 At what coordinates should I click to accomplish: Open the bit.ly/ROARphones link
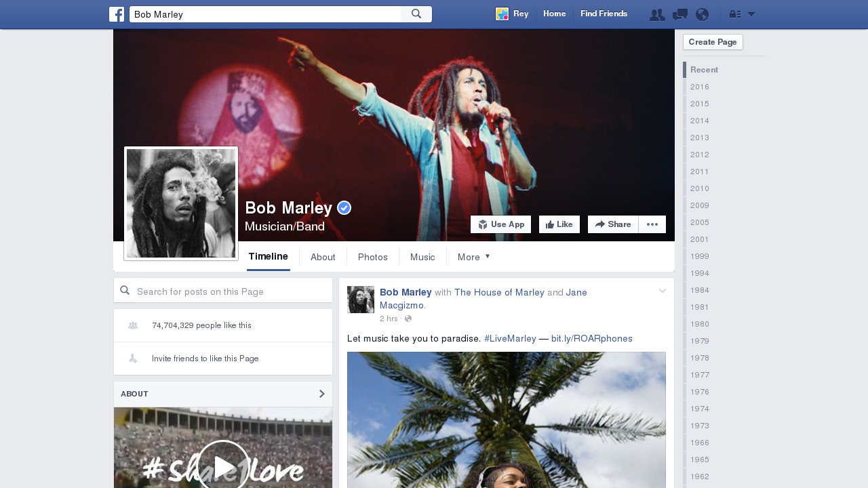click(x=592, y=338)
